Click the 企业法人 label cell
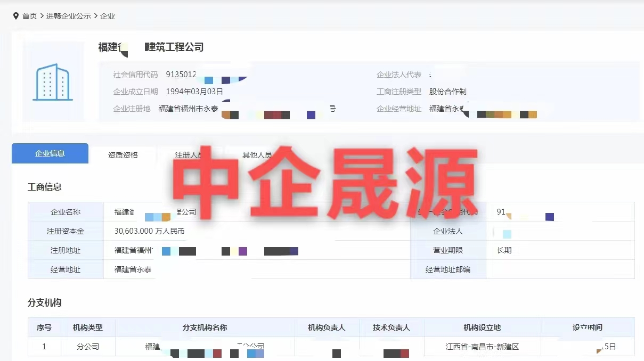 tap(448, 231)
